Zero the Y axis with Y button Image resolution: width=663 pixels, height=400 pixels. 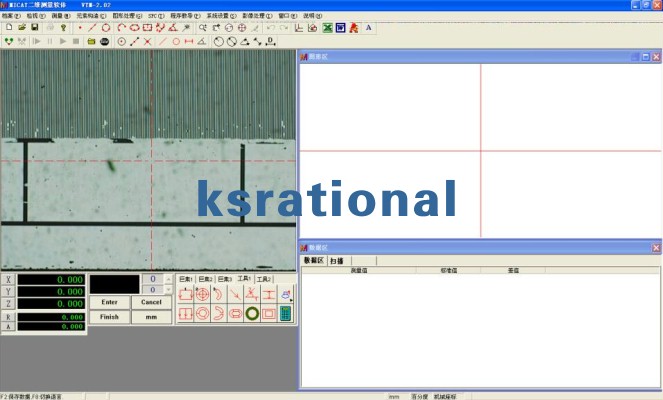(x=9, y=292)
